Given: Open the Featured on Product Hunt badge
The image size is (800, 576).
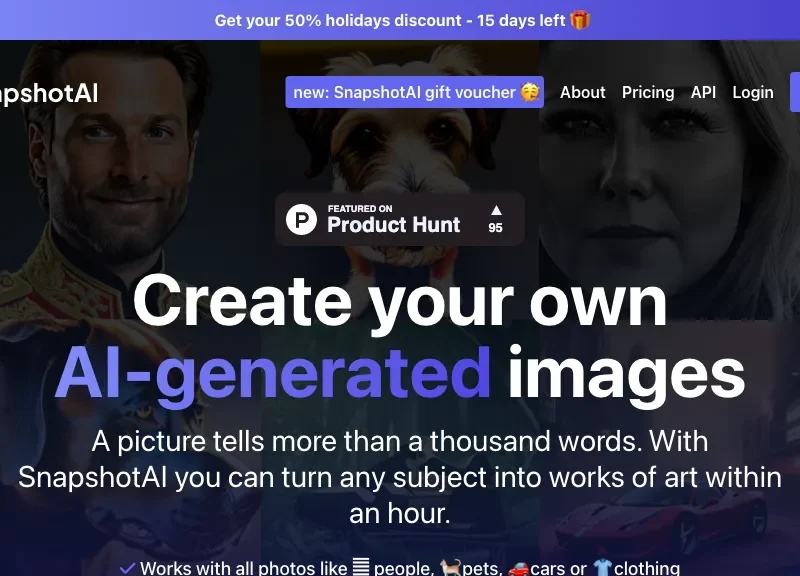Looking at the screenshot, I should click(399, 219).
